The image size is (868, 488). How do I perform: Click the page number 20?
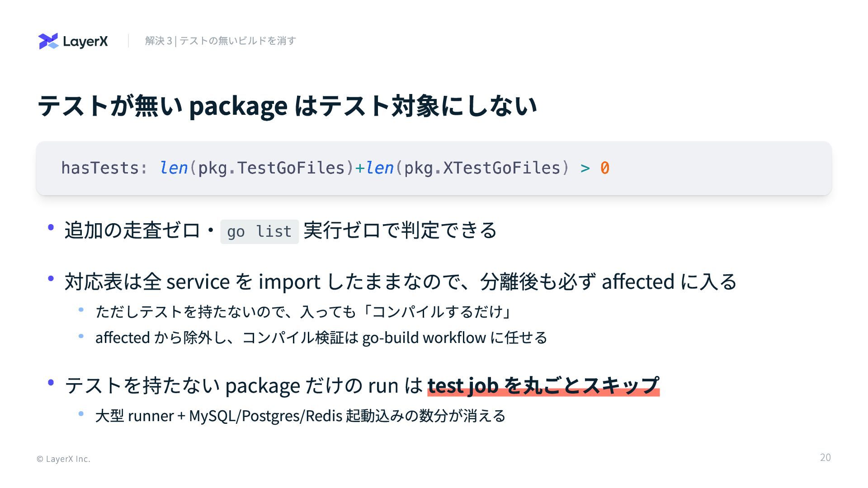(x=826, y=457)
